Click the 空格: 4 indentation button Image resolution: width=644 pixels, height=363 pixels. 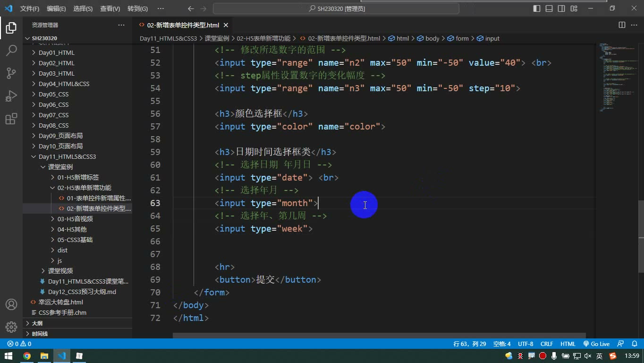pos(502,344)
